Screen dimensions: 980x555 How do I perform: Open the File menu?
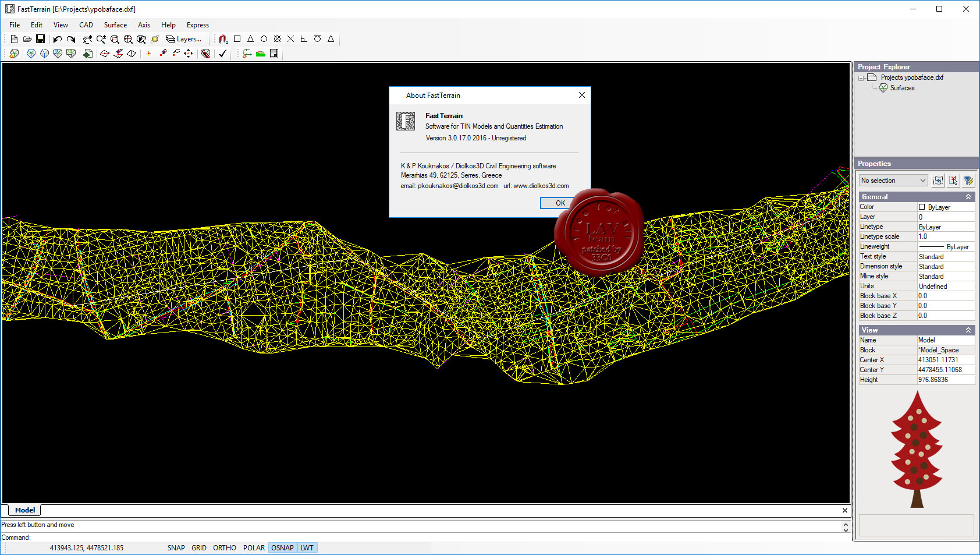point(15,25)
